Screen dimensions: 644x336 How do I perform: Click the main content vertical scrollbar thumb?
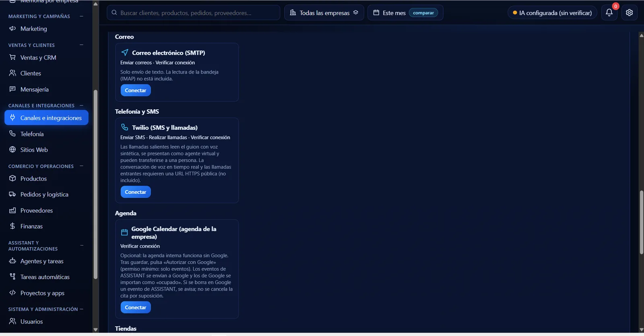(x=641, y=222)
